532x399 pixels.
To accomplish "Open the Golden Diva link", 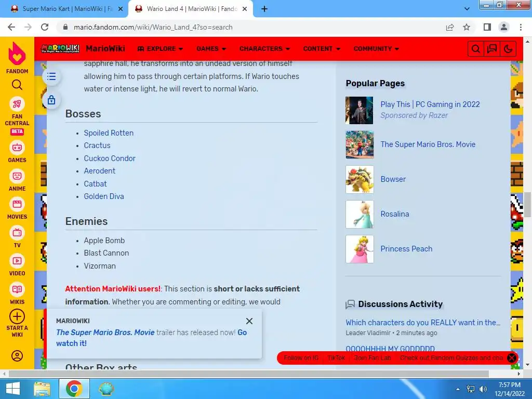I will click(x=104, y=196).
